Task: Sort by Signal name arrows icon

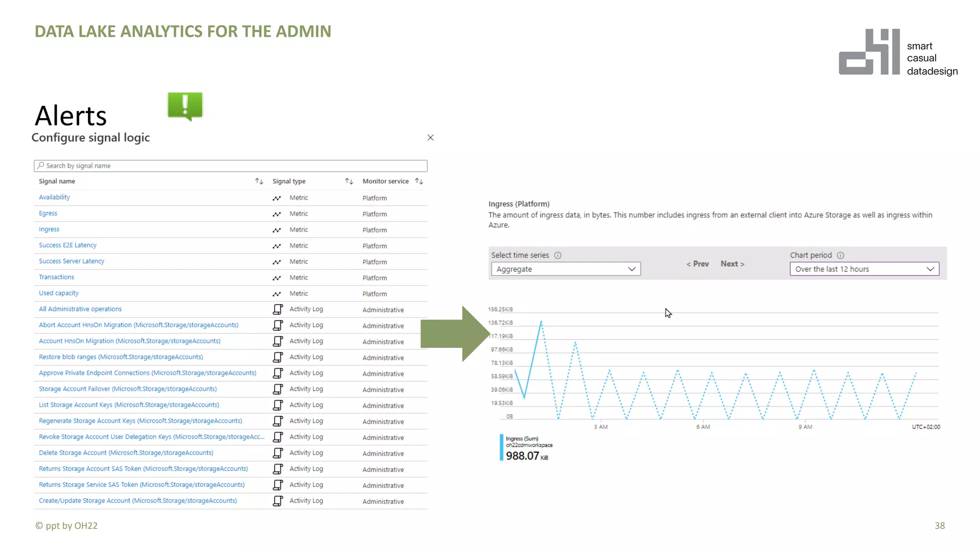Action: (x=259, y=181)
